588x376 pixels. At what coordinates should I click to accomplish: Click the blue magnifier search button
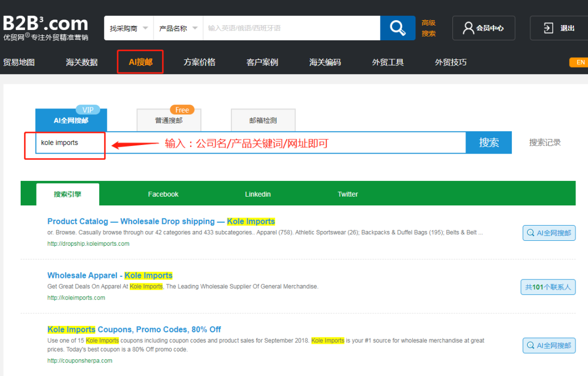click(397, 28)
